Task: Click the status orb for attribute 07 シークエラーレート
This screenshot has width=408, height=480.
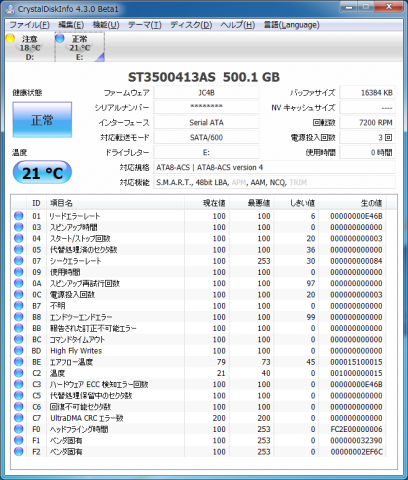Action: (x=19, y=261)
